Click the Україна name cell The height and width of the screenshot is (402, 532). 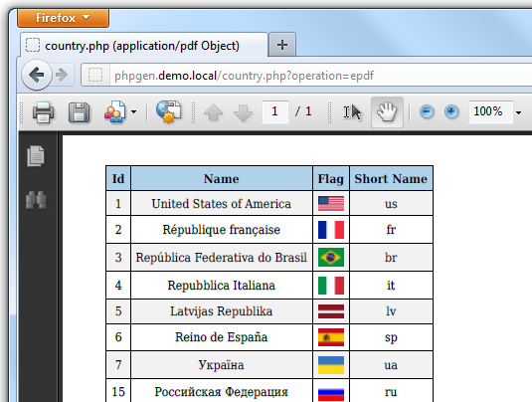tap(221, 364)
